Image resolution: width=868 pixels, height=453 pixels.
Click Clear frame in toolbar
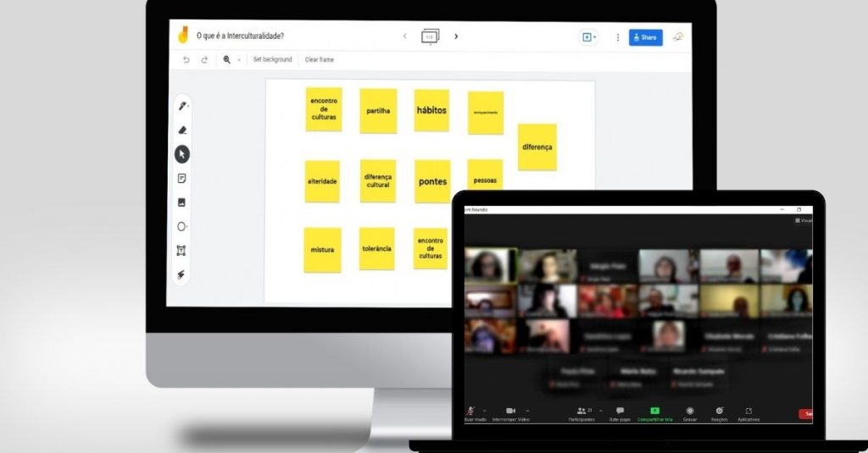320,60
